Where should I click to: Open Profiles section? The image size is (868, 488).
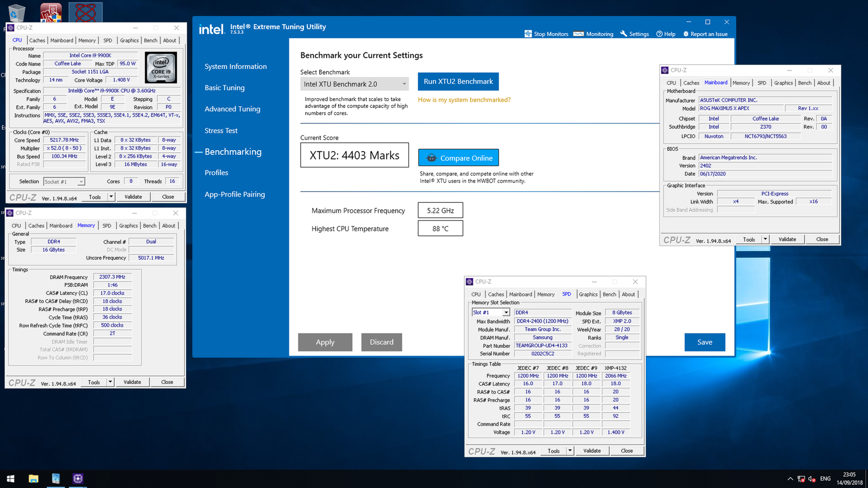coord(216,173)
